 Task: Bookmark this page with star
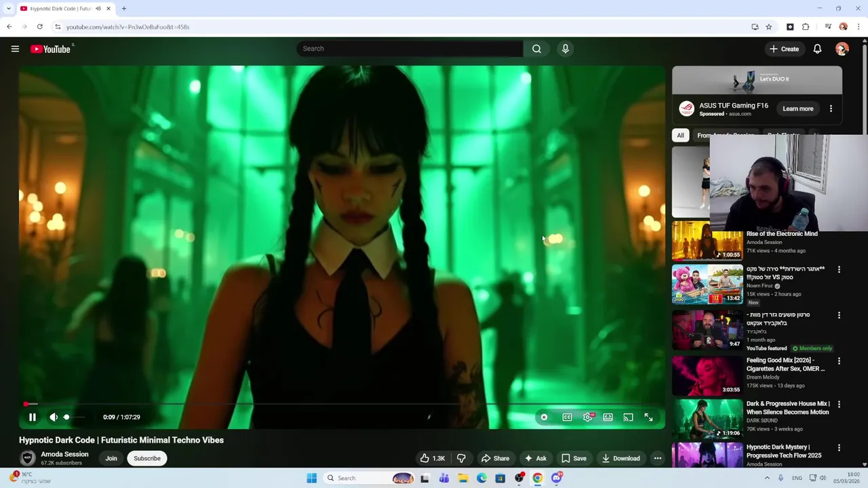click(x=768, y=26)
